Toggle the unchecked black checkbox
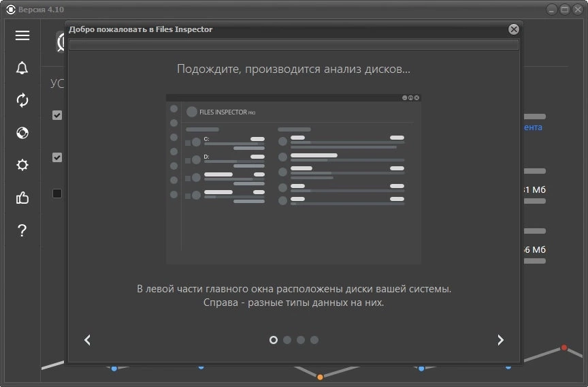 57,193
